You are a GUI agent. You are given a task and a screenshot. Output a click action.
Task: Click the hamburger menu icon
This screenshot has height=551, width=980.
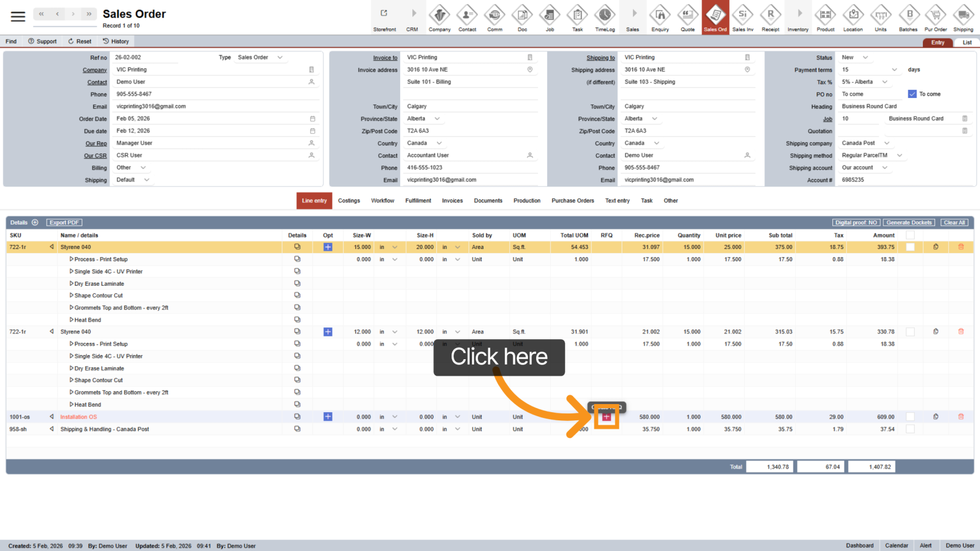[18, 16]
